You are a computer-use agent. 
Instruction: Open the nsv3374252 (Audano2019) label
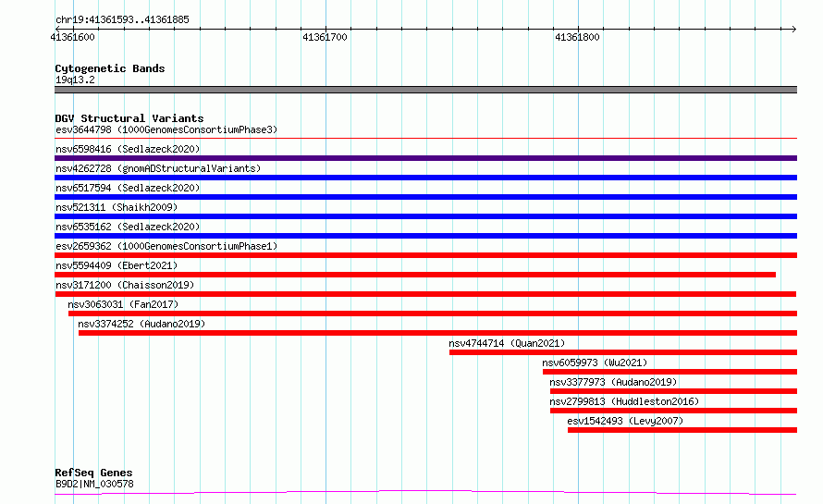(x=141, y=324)
